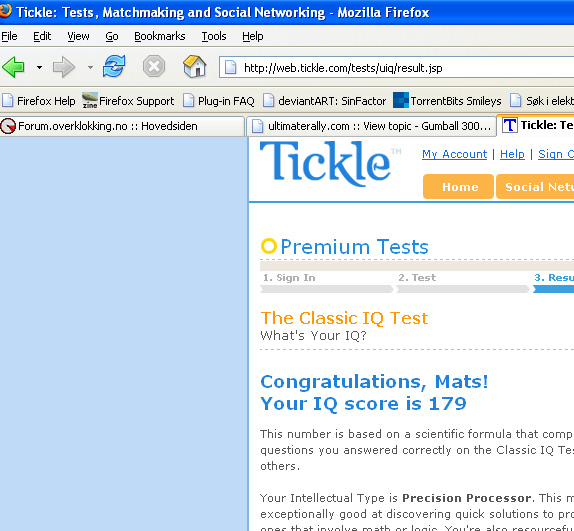Screen dimensions: 574x531
Task: Open the Tools menu
Action: pyautogui.click(x=214, y=36)
